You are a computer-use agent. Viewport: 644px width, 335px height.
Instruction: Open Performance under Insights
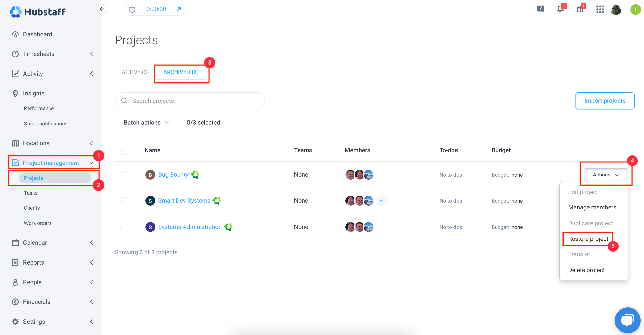(39, 108)
